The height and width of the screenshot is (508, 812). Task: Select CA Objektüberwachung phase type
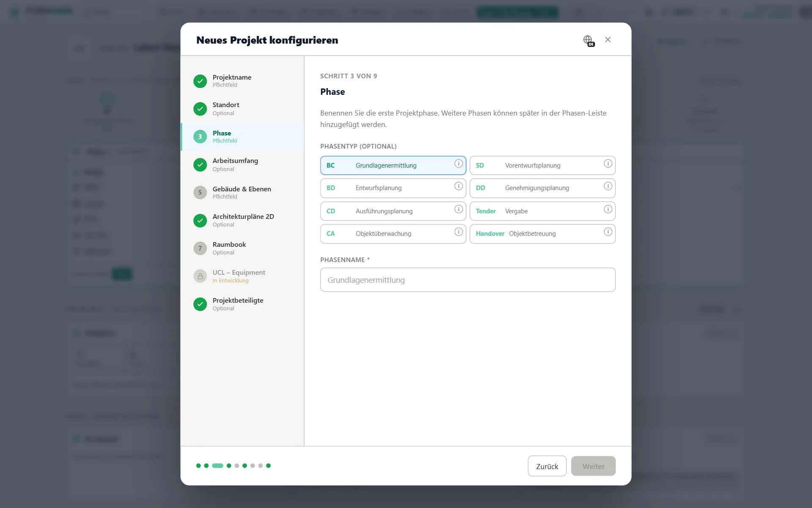393,234
